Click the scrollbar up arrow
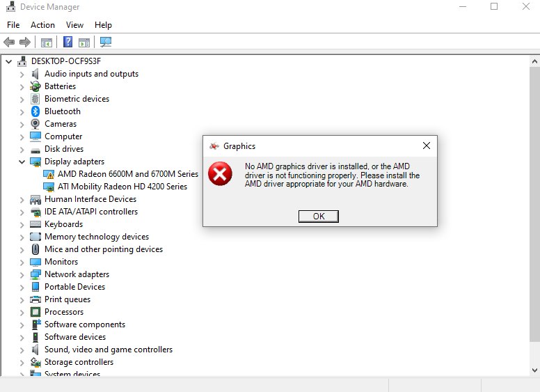Image resolution: width=540 pixels, height=392 pixels. click(534, 62)
